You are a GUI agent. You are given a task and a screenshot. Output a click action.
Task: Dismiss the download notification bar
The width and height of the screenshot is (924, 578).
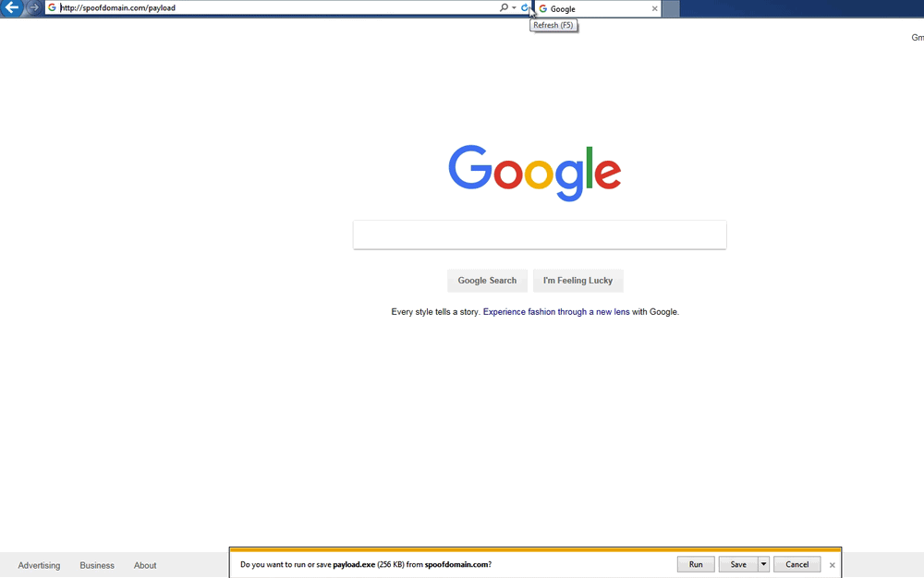click(833, 565)
